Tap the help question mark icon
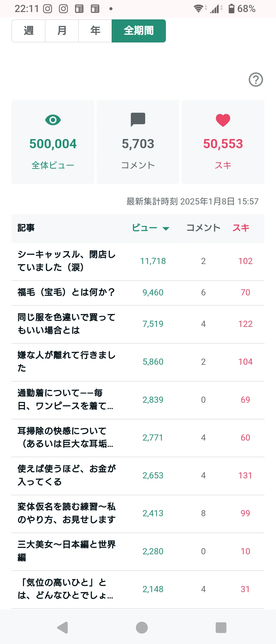Screen dimensions: 276x644 [x=256, y=80]
